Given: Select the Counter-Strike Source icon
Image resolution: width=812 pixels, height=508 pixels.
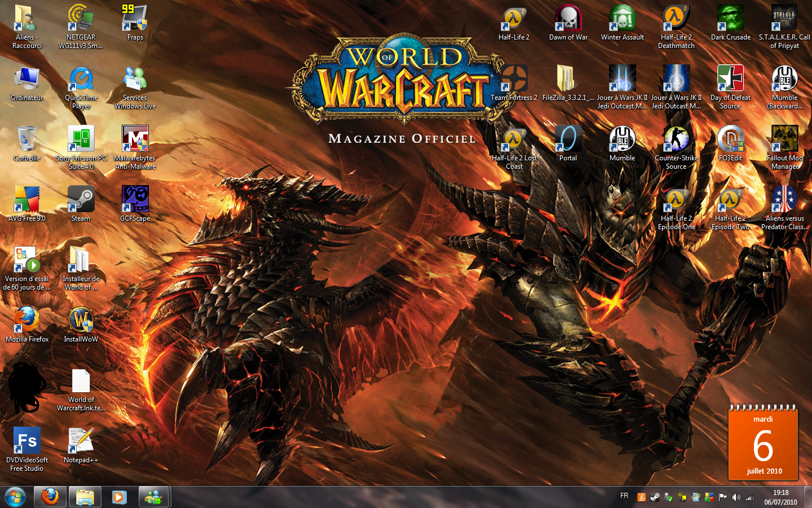Looking at the screenshot, I should (676, 139).
